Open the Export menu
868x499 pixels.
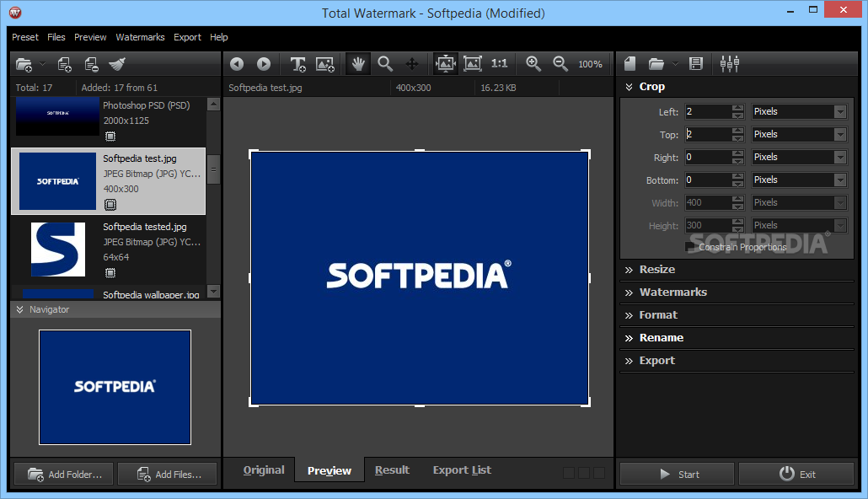187,37
